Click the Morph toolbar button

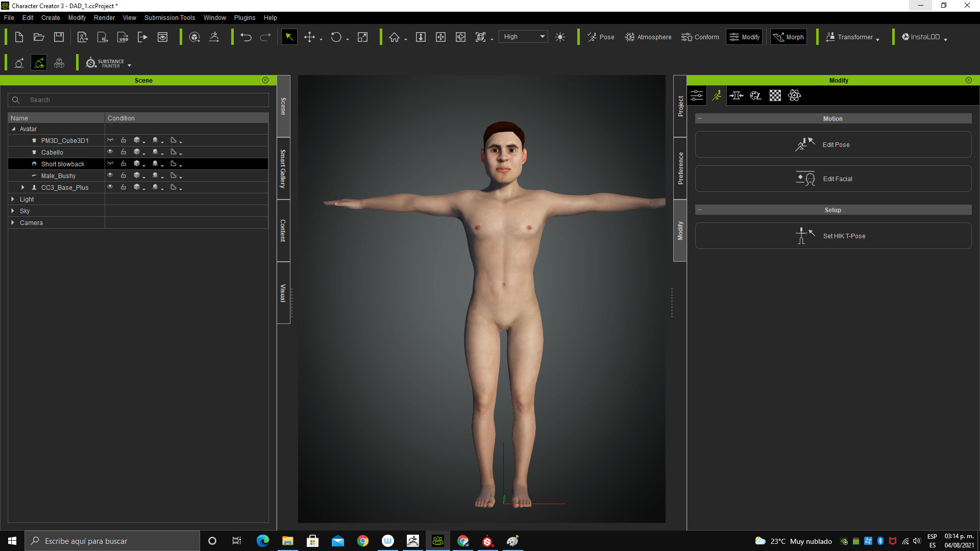click(x=789, y=37)
